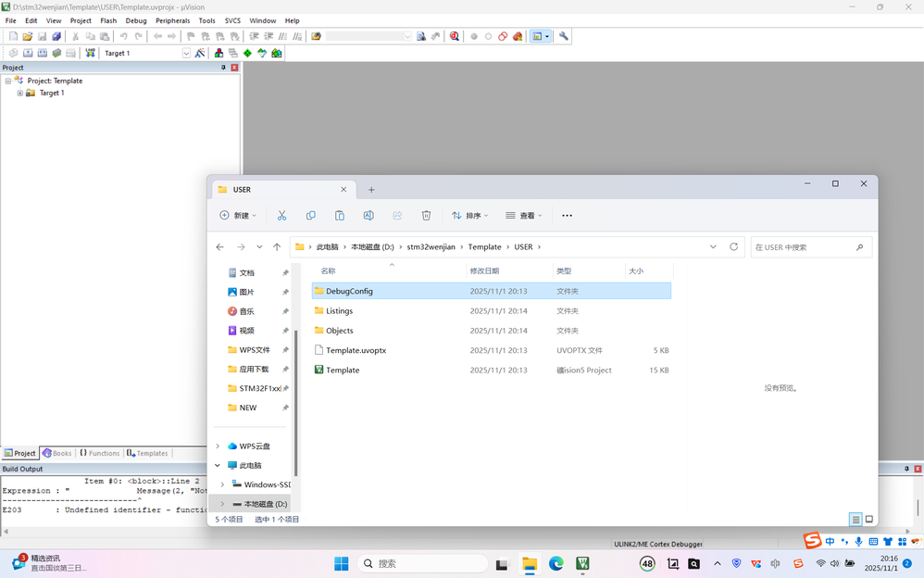Expand WPS云盘 in Explorer sidebar
The width and height of the screenshot is (924, 578).
(218, 446)
